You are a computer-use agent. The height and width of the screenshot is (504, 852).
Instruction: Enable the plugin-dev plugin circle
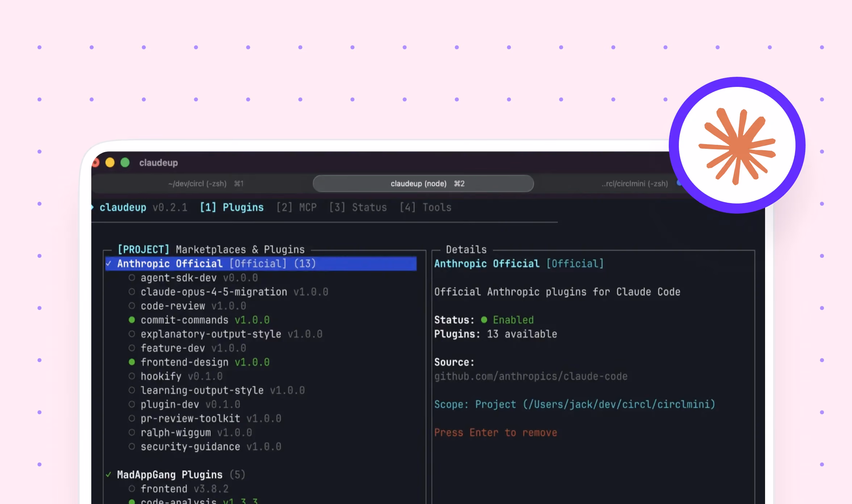click(132, 404)
